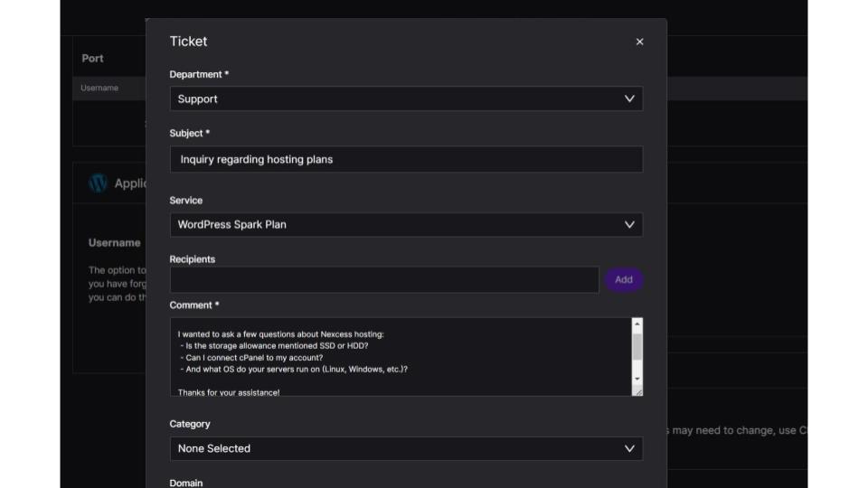
Task: Open the Department dropdown showing Support
Action: [x=406, y=99]
